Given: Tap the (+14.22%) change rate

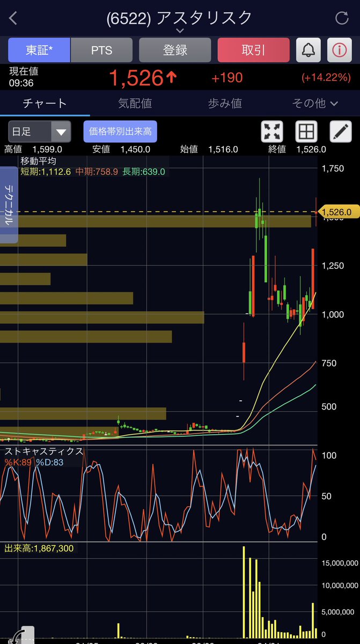Looking at the screenshot, I should coord(325,78).
